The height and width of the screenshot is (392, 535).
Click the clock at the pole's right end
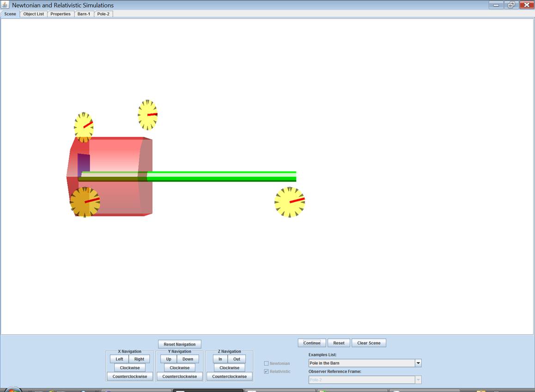coord(290,202)
